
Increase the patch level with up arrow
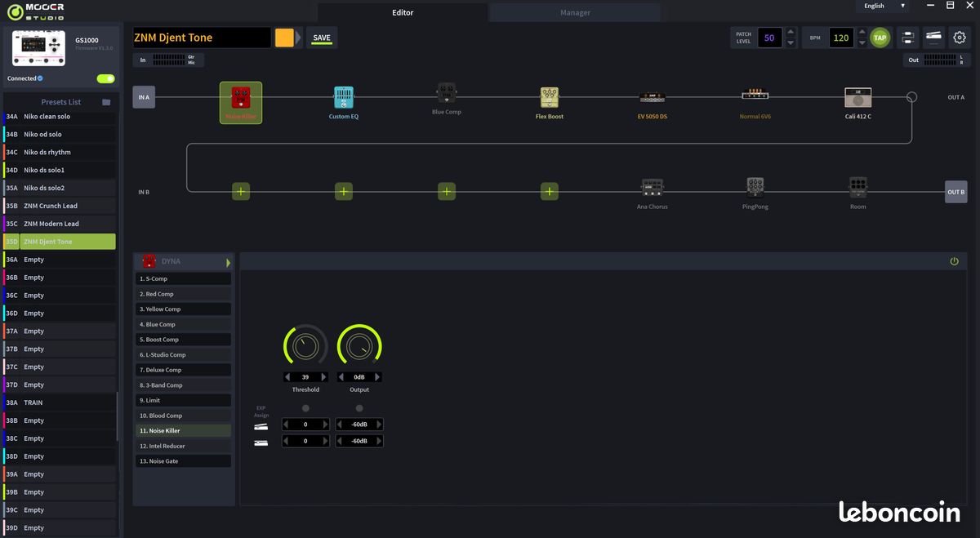point(791,33)
